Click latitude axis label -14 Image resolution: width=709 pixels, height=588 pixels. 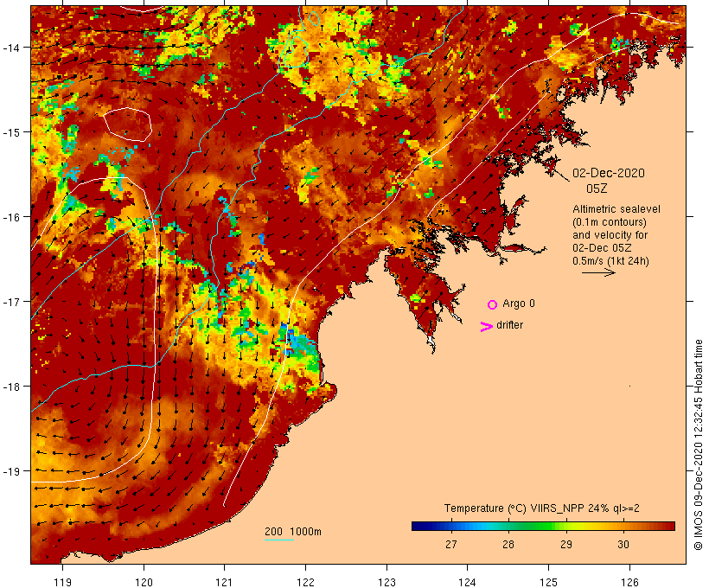[x=11, y=48]
